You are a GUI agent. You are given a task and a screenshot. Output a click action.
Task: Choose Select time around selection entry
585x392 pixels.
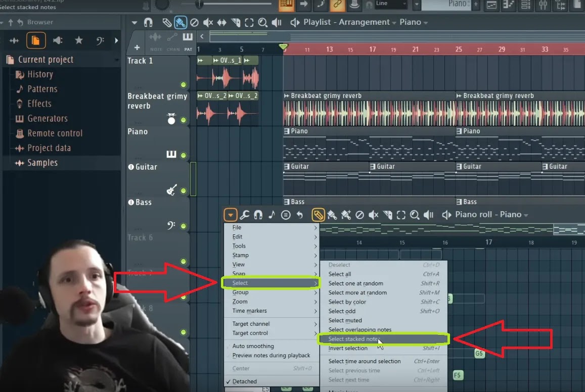click(x=384, y=361)
